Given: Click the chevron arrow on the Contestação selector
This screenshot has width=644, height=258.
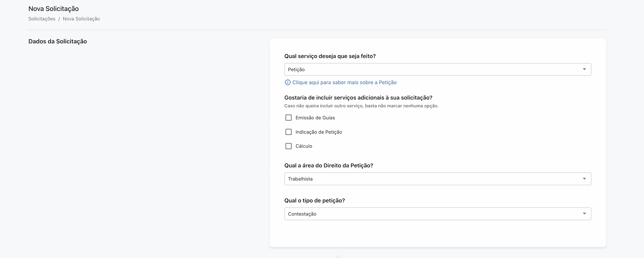Looking at the screenshot, I should point(584,214).
